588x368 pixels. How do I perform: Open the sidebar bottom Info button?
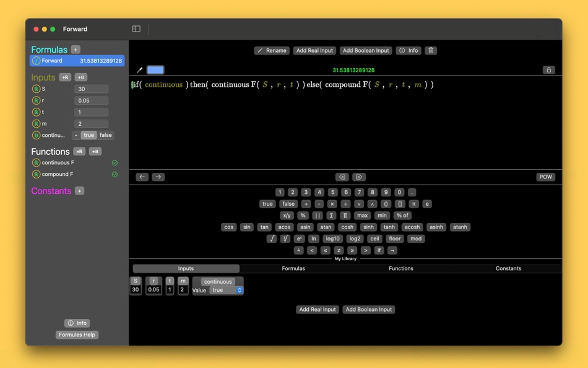click(77, 323)
